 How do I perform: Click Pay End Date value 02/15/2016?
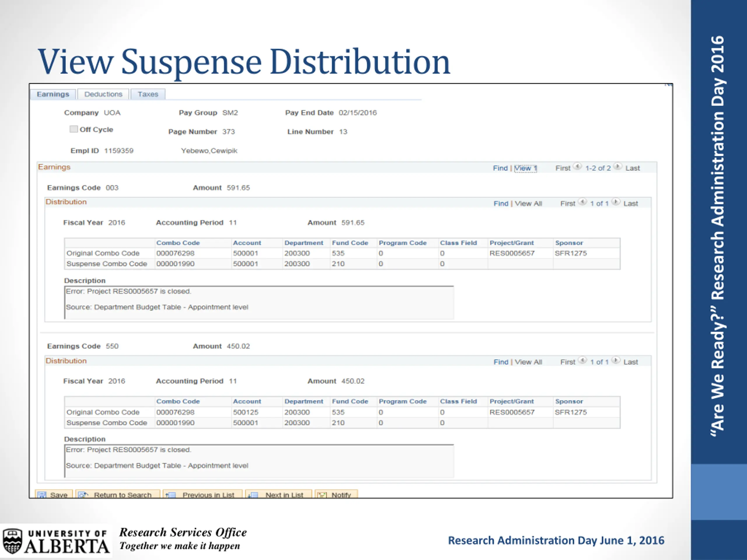pos(358,113)
